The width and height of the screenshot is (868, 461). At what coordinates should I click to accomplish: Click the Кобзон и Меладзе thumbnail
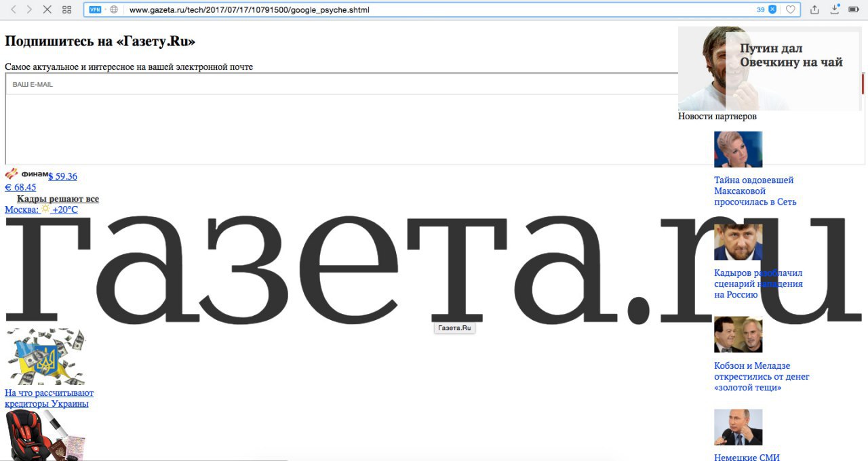coord(738,334)
